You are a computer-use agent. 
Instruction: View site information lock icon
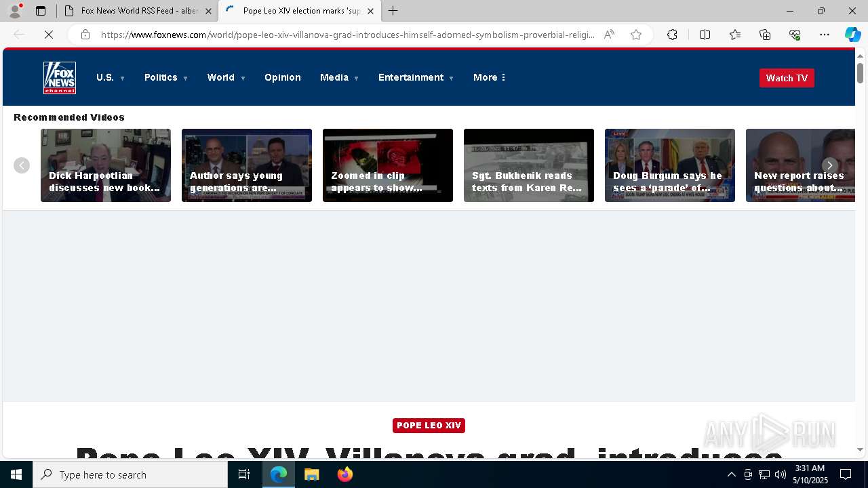85,35
